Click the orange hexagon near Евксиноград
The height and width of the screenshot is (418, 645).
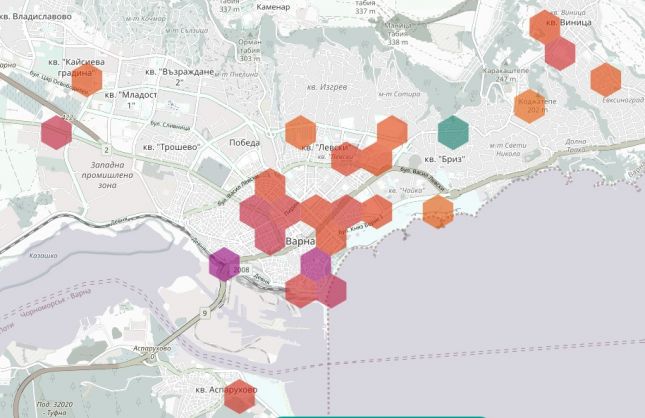[x=605, y=78]
